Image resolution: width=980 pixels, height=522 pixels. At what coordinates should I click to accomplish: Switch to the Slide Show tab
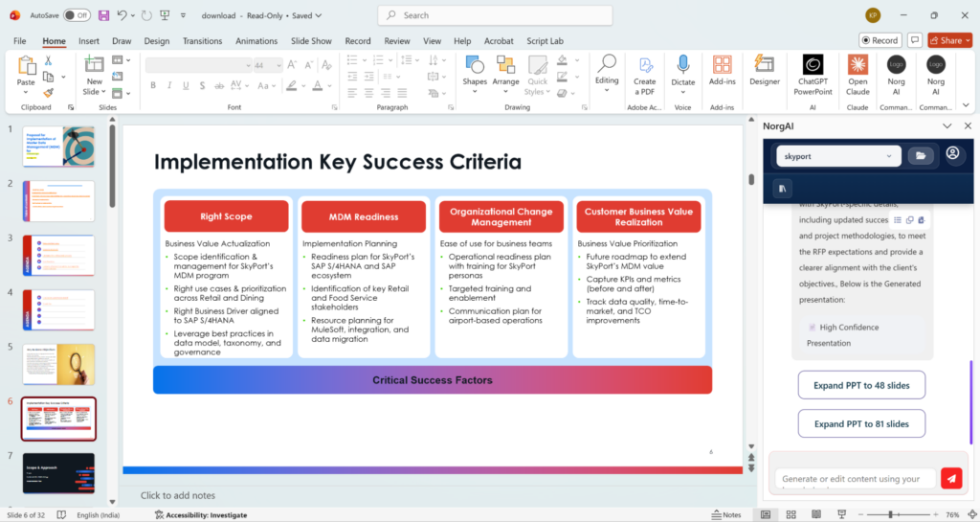311,41
